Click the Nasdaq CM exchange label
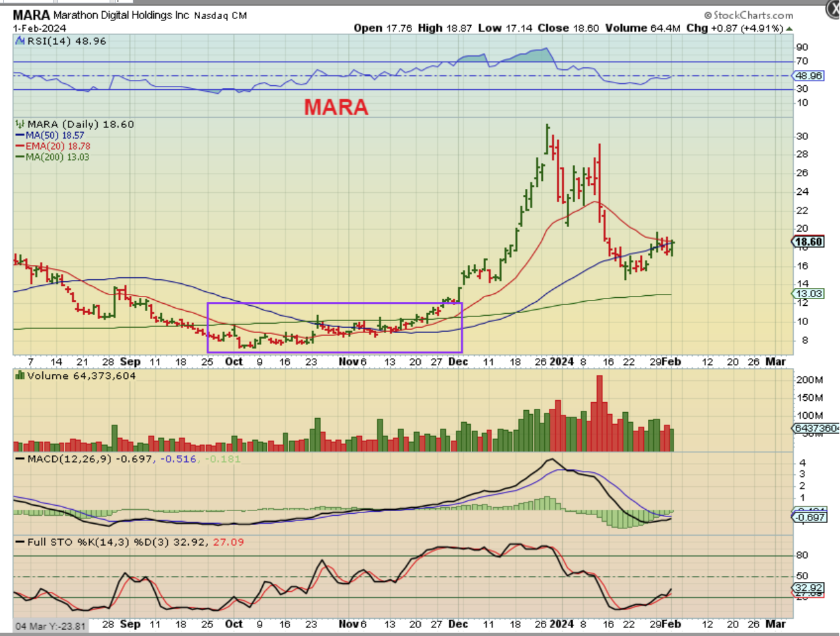Image resolution: width=840 pixels, height=636 pixels. click(x=221, y=15)
